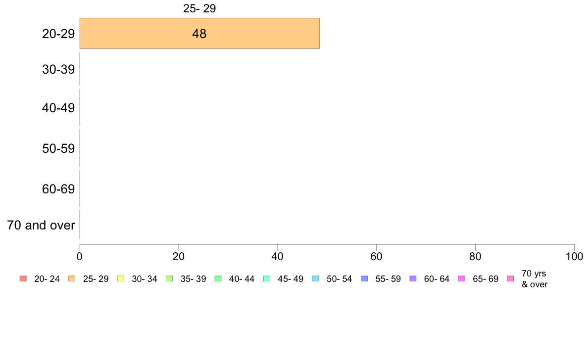The width and height of the screenshot is (588, 364).
Task: Click the 50-59 axis category label
Action: pyautogui.click(x=58, y=148)
